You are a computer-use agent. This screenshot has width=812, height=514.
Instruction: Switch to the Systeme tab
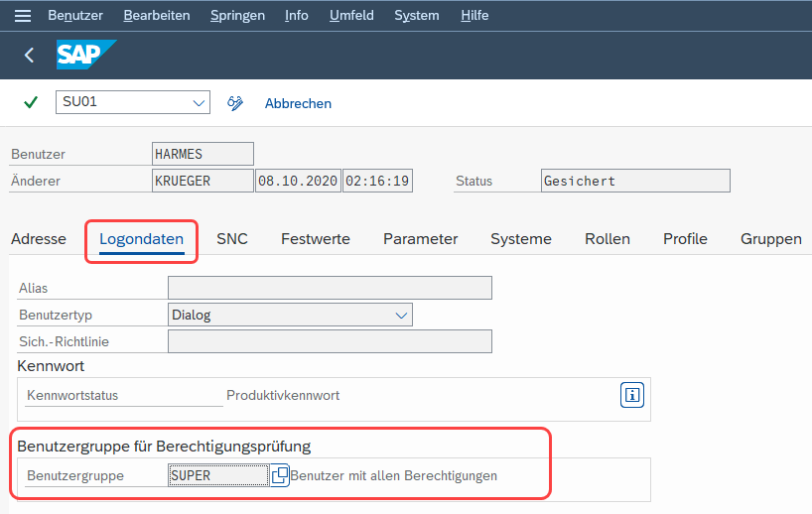pyautogui.click(x=521, y=238)
